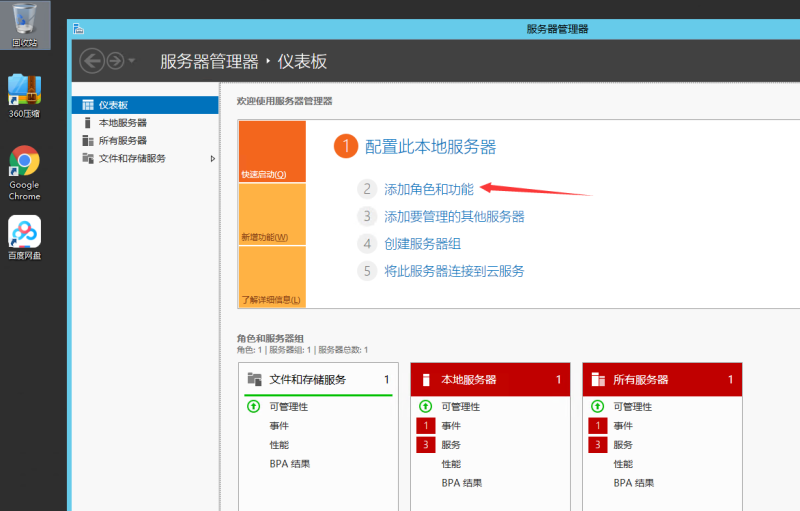Click 服务器管理器 in the breadcrumb header
800x511 pixels.
(x=209, y=62)
